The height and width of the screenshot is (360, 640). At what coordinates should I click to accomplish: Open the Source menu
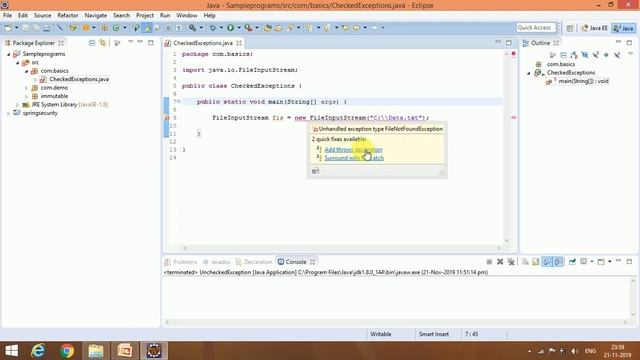(x=42, y=16)
